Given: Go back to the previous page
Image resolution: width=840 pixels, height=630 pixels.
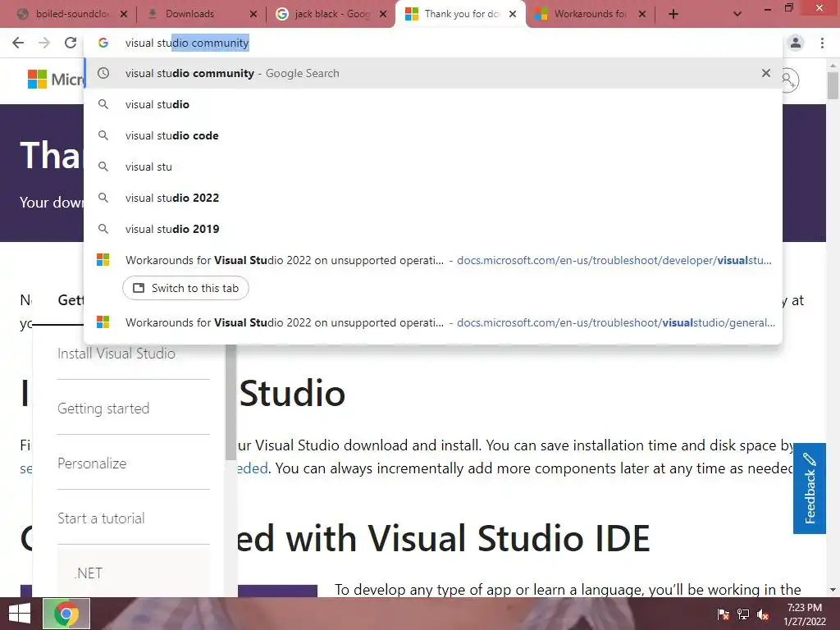Looking at the screenshot, I should (x=18, y=43).
